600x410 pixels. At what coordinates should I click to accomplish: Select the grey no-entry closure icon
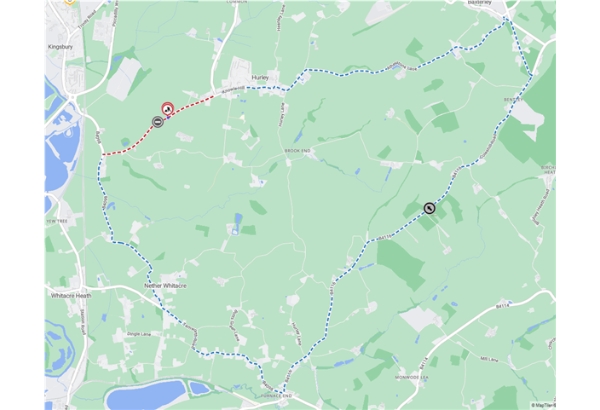point(158,122)
